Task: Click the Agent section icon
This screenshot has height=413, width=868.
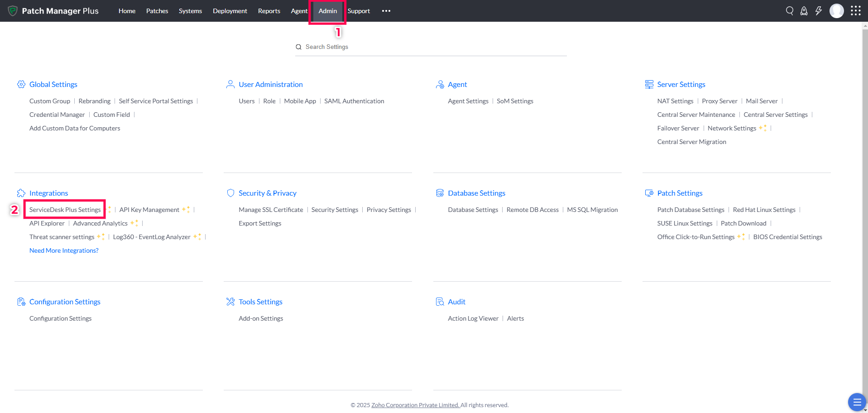Action: pyautogui.click(x=440, y=84)
